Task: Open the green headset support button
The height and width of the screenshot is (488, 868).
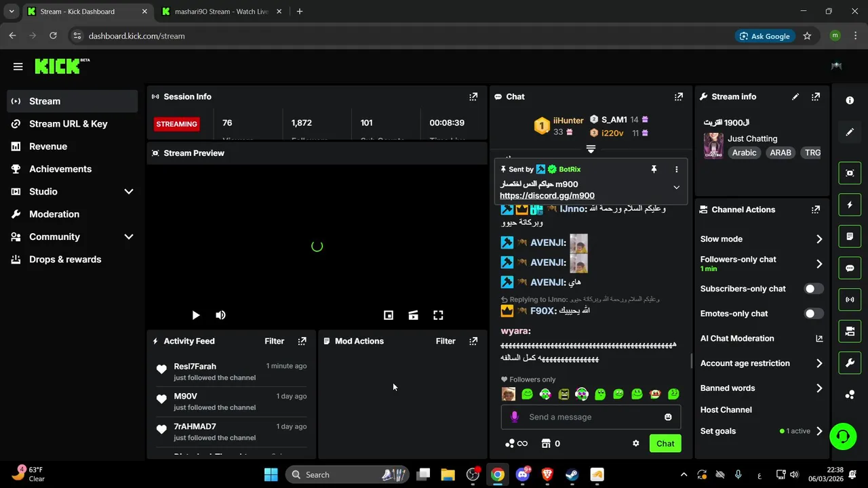Action: [x=843, y=436]
